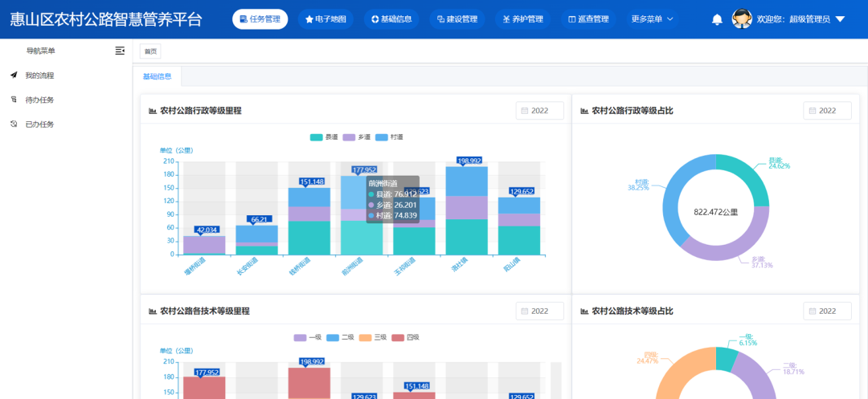Click the 县道 24.62% donut segment
The height and width of the screenshot is (399, 868).
click(750, 175)
